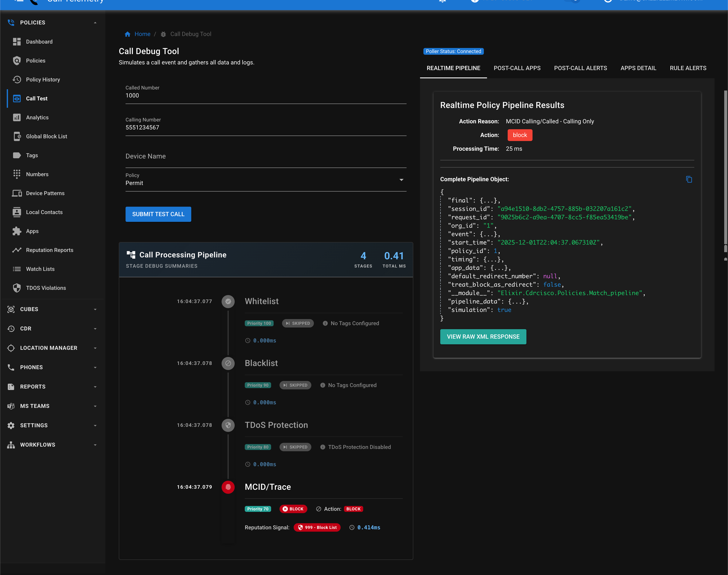Expand the MS TEAMS sidebar section
This screenshot has height=575, width=728.
tap(52, 406)
